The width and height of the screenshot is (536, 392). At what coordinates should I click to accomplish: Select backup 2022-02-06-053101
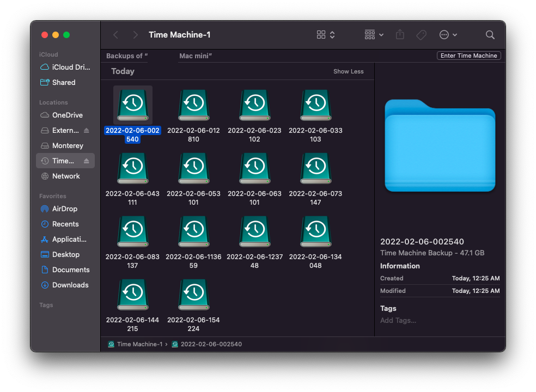click(x=193, y=168)
